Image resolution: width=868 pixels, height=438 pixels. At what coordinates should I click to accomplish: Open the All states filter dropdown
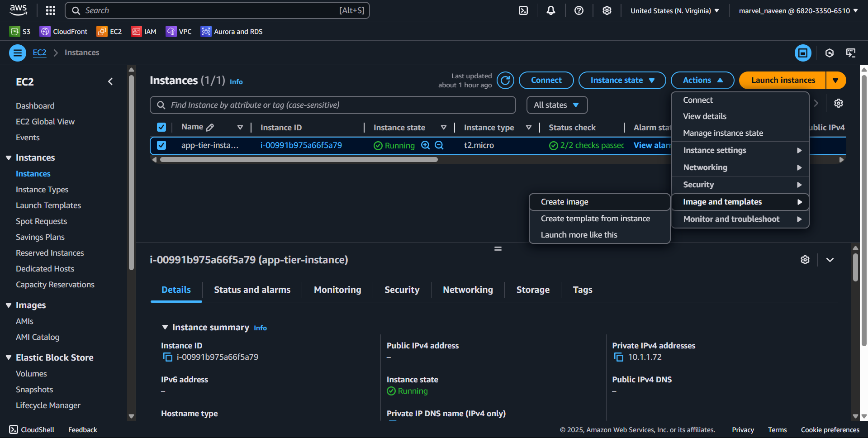point(557,105)
